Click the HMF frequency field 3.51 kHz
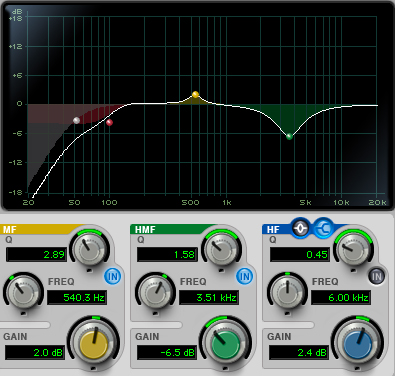Viewport: 395px width, 376px height. point(209,297)
